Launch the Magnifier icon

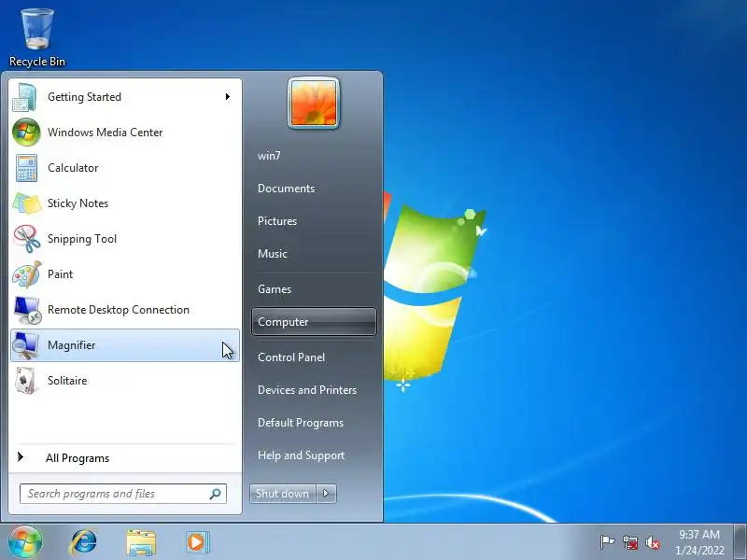point(26,345)
